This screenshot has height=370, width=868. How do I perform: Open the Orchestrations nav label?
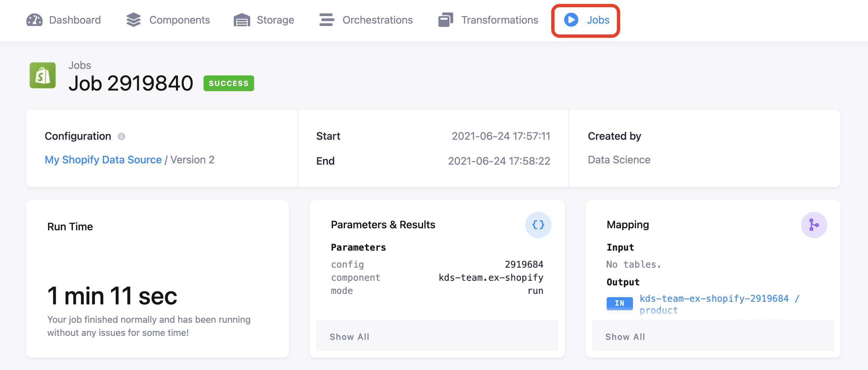pyautogui.click(x=378, y=20)
